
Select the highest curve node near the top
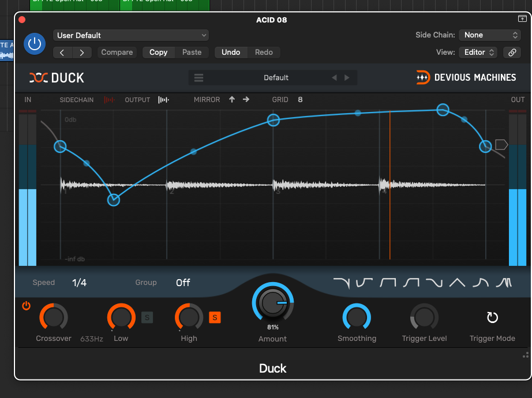[443, 110]
